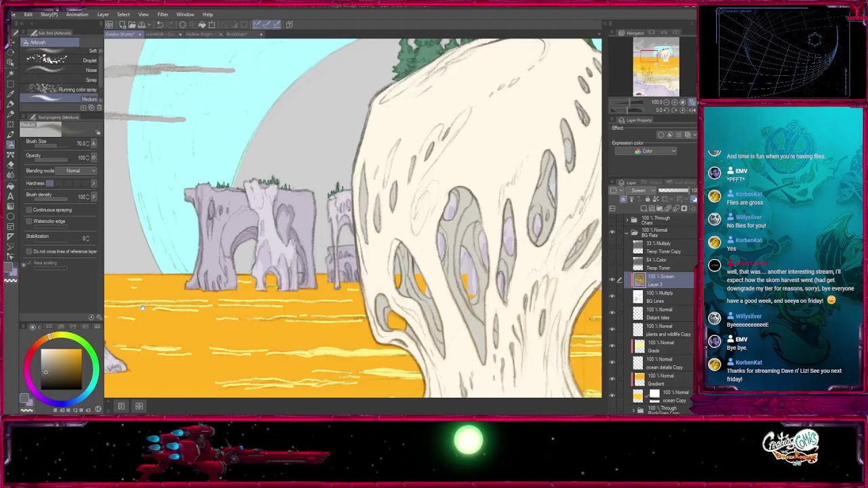Select the Gradient tool

pos(11,206)
